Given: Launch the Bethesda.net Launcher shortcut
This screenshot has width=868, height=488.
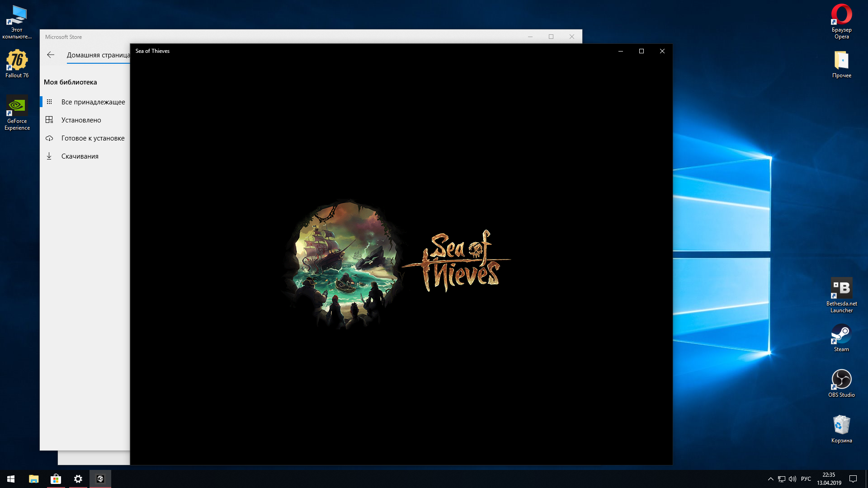Looking at the screenshot, I should point(841,295).
